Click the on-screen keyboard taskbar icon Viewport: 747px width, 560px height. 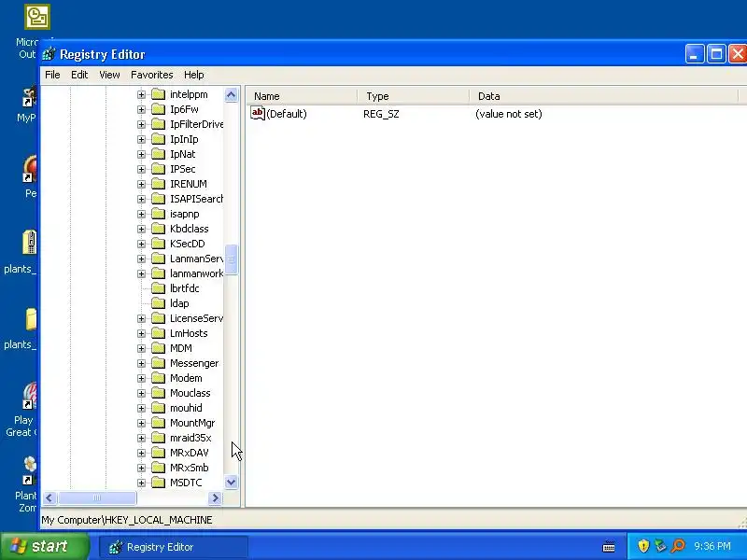(x=609, y=547)
